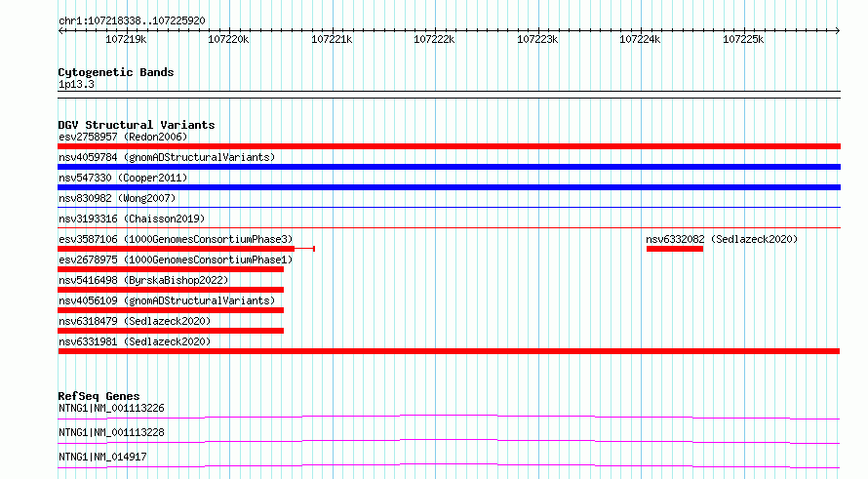The height and width of the screenshot is (479, 868).
Task: Click the DGV Structural Variants track title
Action: (137, 125)
